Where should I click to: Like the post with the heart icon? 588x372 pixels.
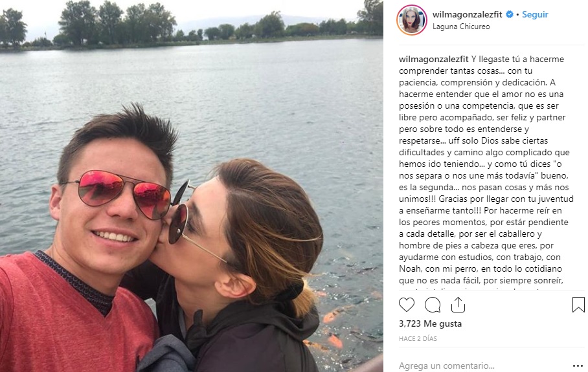pos(407,305)
